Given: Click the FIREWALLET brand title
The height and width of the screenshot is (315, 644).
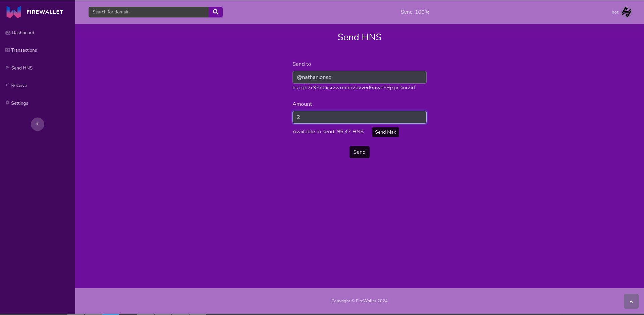Looking at the screenshot, I should 45,12.
